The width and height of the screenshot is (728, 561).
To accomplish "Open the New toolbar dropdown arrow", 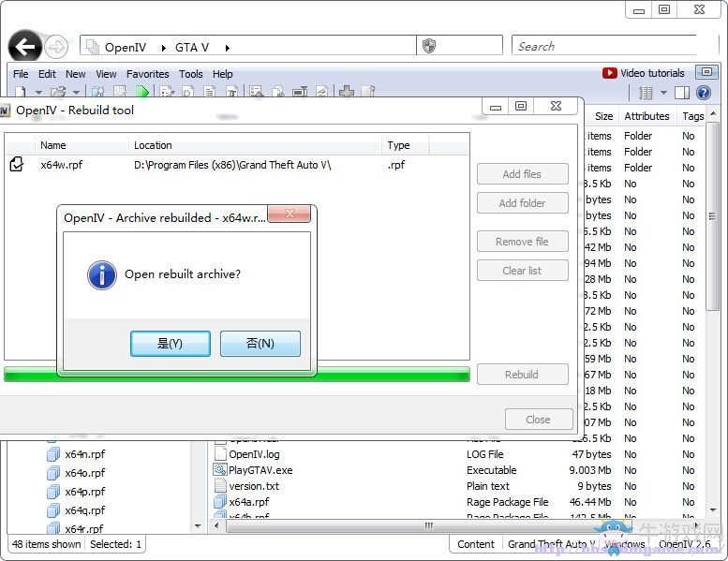I will 38,93.
